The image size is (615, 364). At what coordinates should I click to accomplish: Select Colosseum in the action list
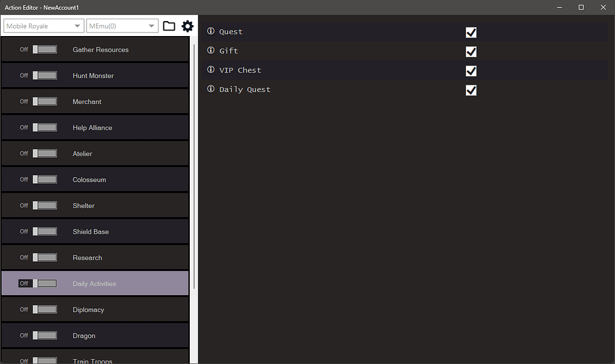(x=89, y=180)
